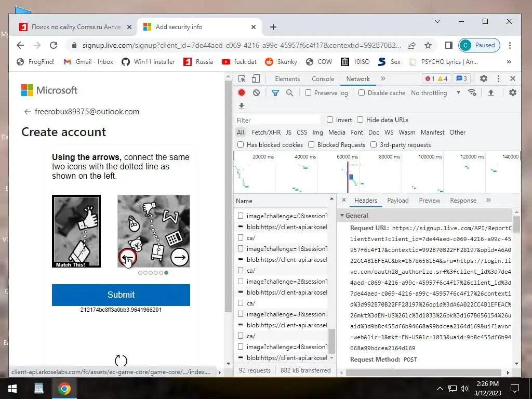Stop recording network log

point(242,92)
